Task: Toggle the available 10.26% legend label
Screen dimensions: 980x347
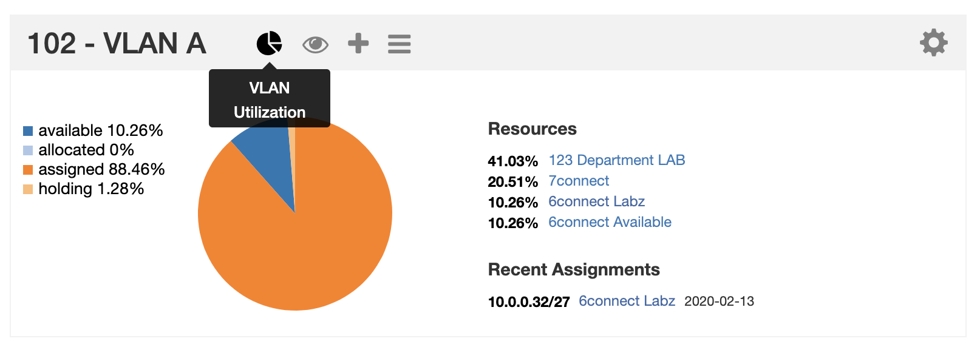Action: click(100, 130)
